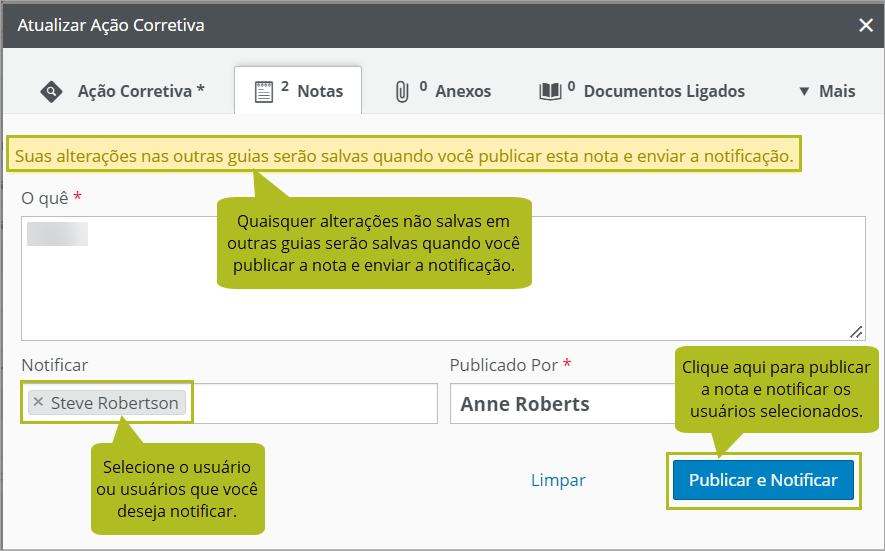Image resolution: width=885 pixels, height=551 pixels.
Task: Open the Publicado Por field showing Anne Roberts
Action: point(560,404)
